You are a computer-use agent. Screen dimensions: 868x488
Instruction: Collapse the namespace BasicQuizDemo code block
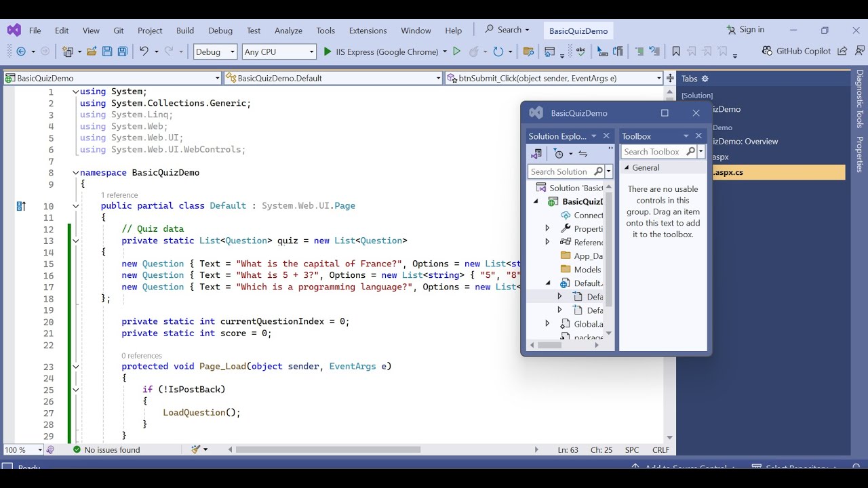75,172
